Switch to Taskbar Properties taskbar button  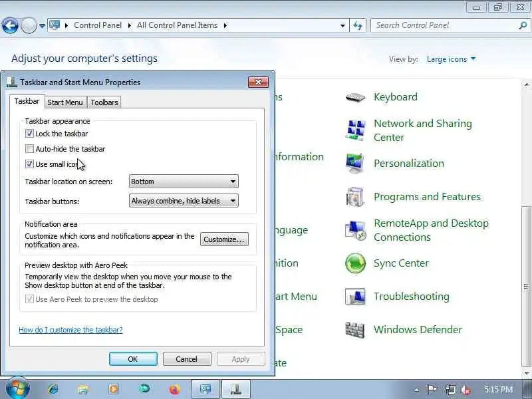[x=236, y=389]
